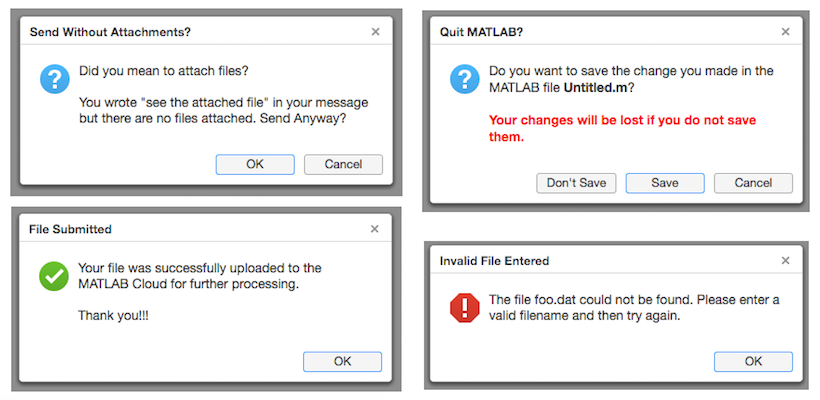Close the Invalid File Entered dialog

(x=785, y=260)
